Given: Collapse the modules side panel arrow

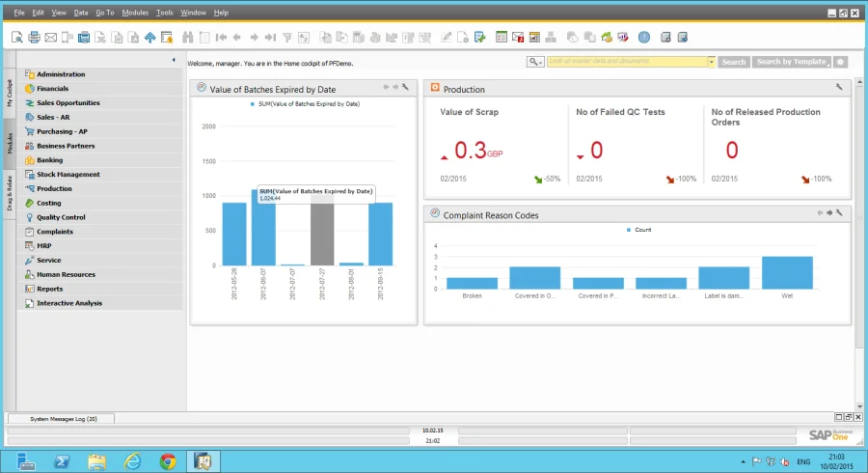Looking at the screenshot, I should tap(174, 60).
